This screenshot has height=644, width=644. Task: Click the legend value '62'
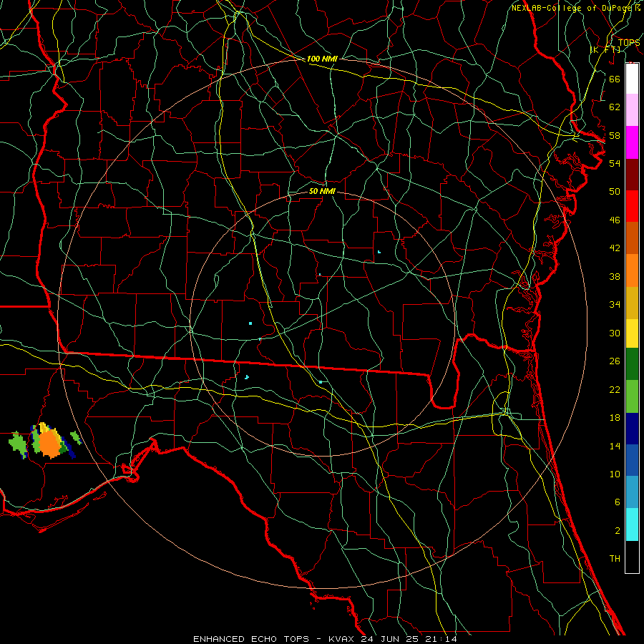tap(615, 107)
